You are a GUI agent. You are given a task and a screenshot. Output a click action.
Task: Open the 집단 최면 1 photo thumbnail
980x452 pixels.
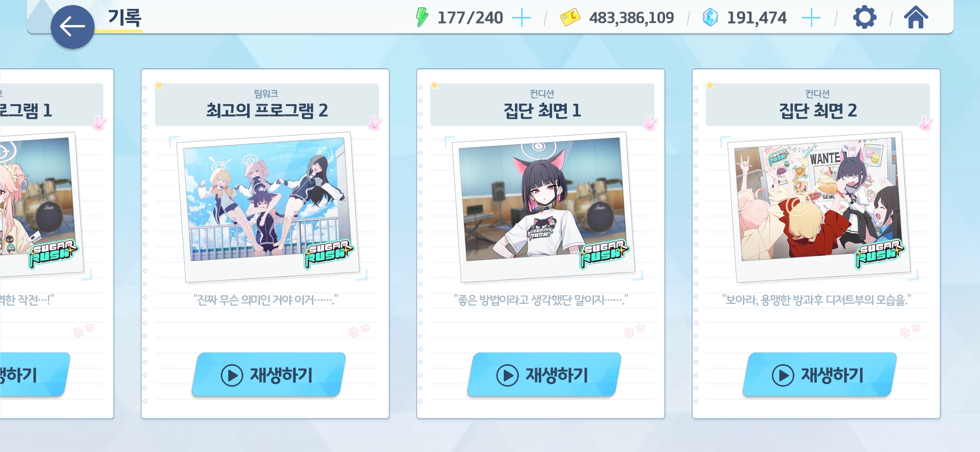544,207
